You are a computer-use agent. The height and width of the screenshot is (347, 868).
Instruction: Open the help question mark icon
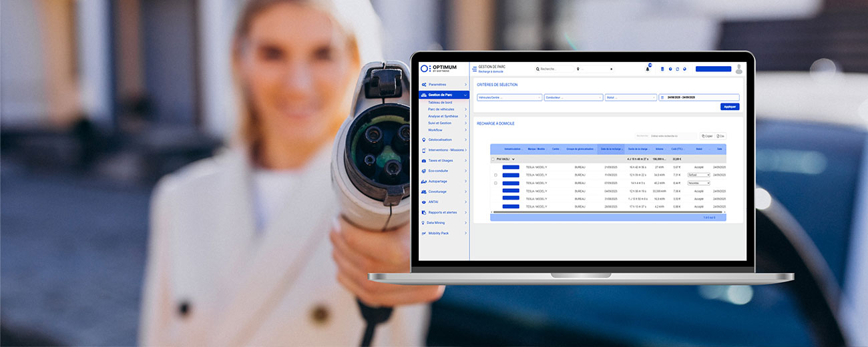670,69
